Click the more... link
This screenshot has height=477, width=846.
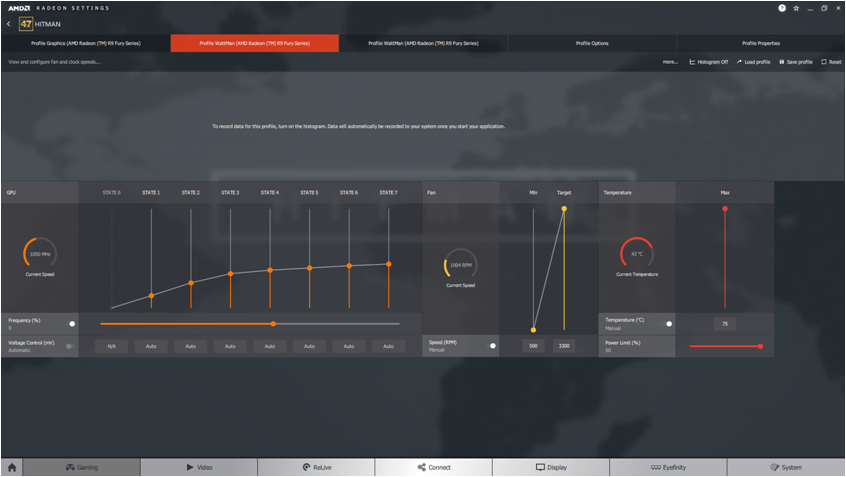click(670, 62)
